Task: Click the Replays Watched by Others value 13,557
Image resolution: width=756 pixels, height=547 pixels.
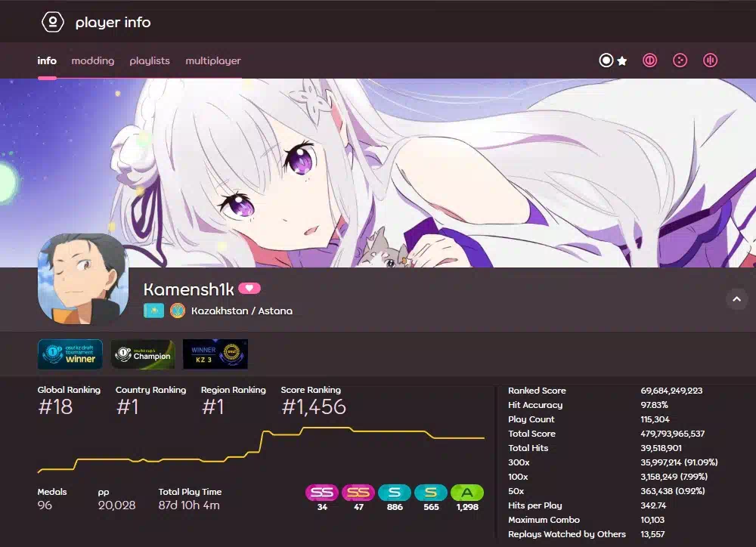Action: point(652,534)
